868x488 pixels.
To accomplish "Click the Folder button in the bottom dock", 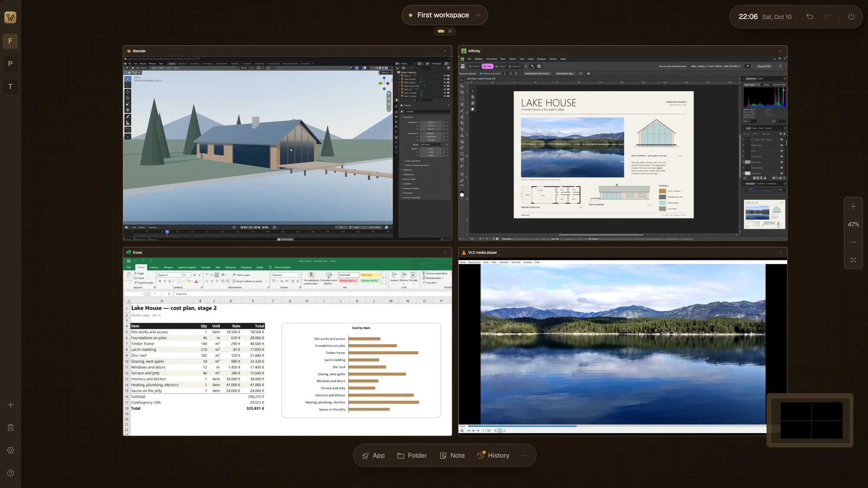I will pyautogui.click(x=412, y=455).
